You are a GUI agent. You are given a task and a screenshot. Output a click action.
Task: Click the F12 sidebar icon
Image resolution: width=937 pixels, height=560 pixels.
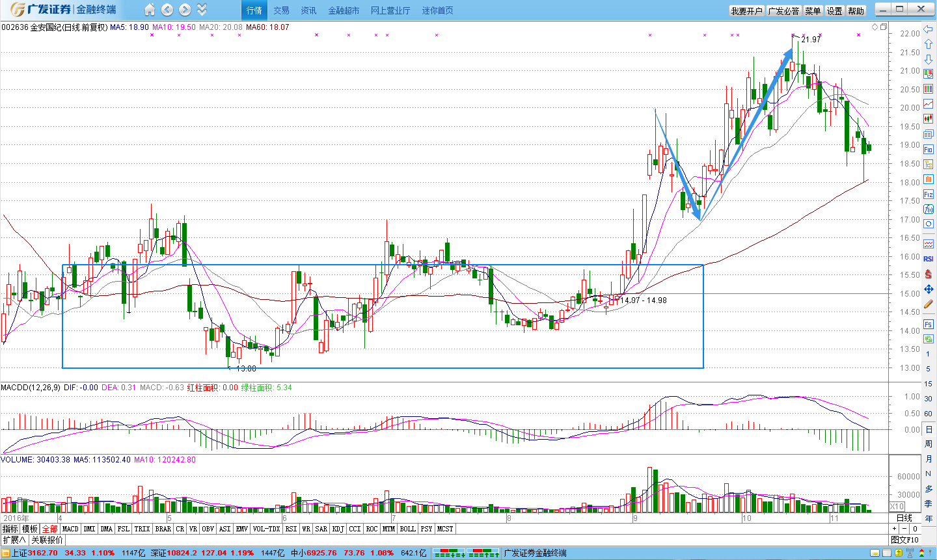(929, 194)
